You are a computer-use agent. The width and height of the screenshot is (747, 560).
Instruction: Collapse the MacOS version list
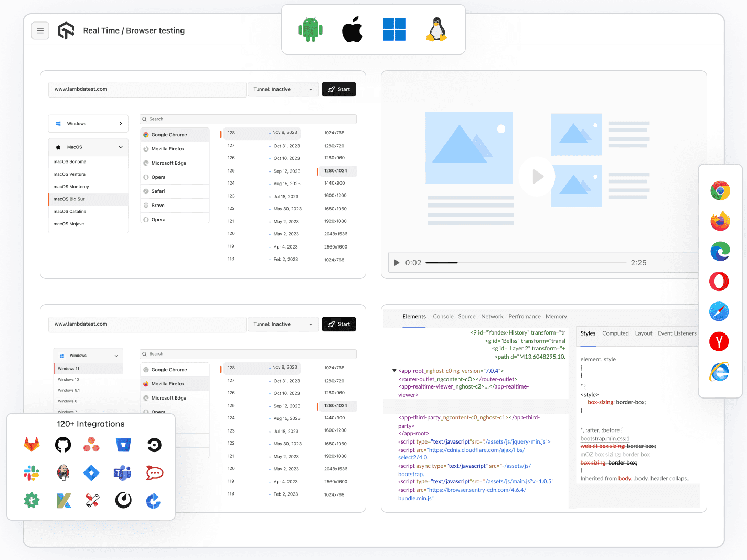pyautogui.click(x=120, y=147)
